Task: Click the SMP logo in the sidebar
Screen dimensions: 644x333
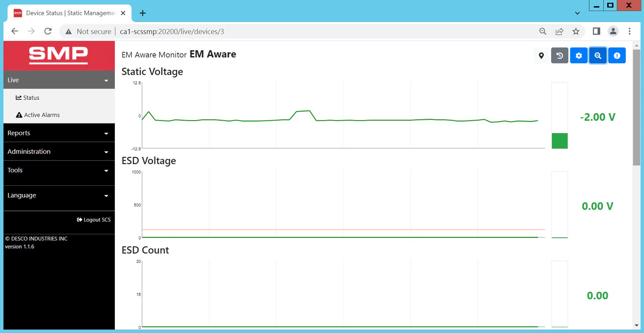Action: (x=58, y=55)
